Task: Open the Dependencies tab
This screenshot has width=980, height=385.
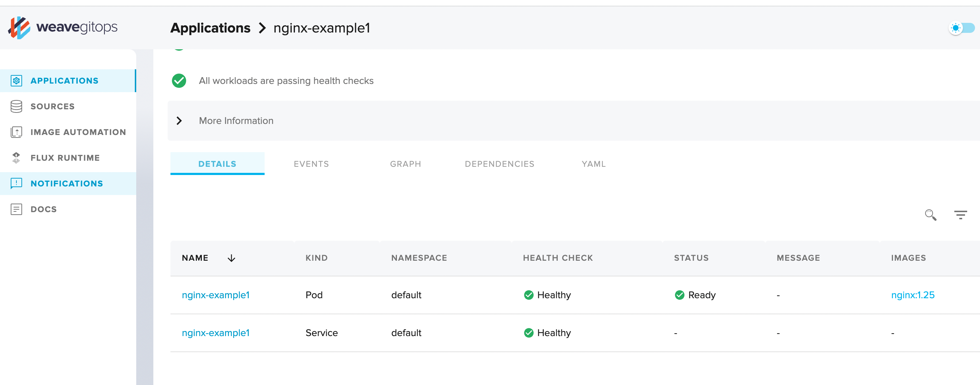Action: [499, 164]
